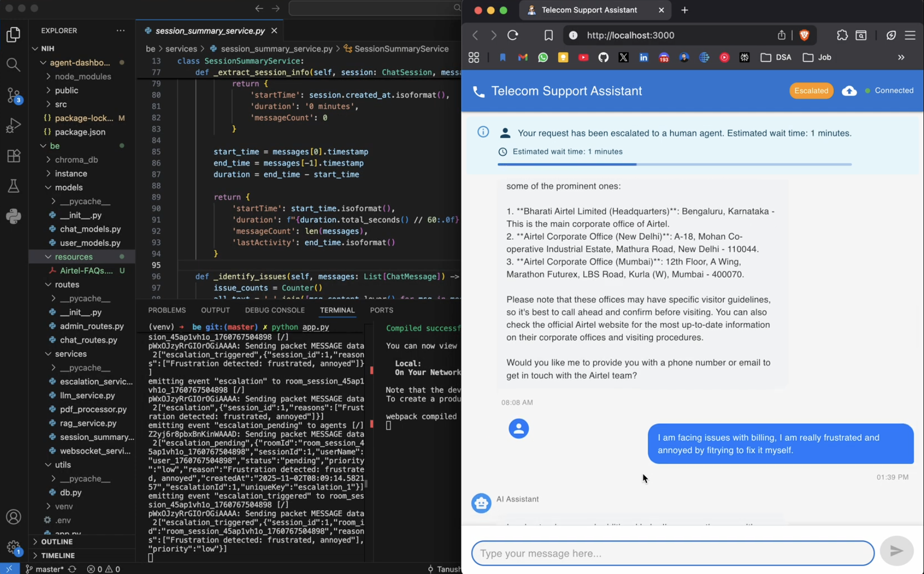Go back in VS Code navigation history
The height and width of the screenshot is (574, 924).
[259, 8]
